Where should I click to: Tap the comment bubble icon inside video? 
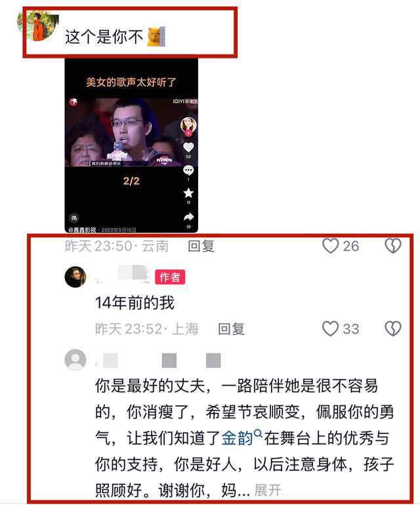point(188,171)
